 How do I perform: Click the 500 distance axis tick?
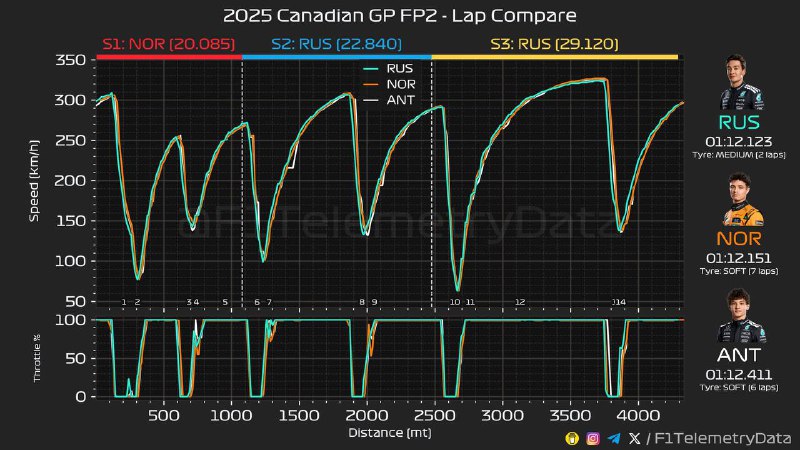[164, 415]
